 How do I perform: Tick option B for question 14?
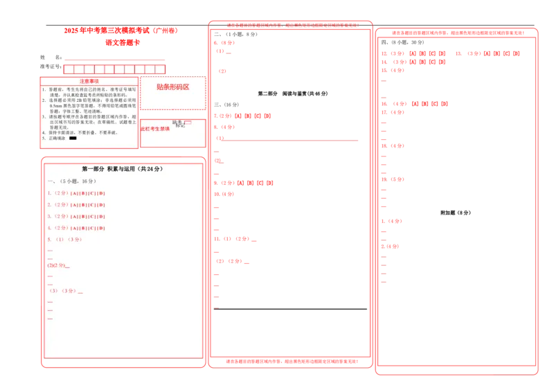422,62
